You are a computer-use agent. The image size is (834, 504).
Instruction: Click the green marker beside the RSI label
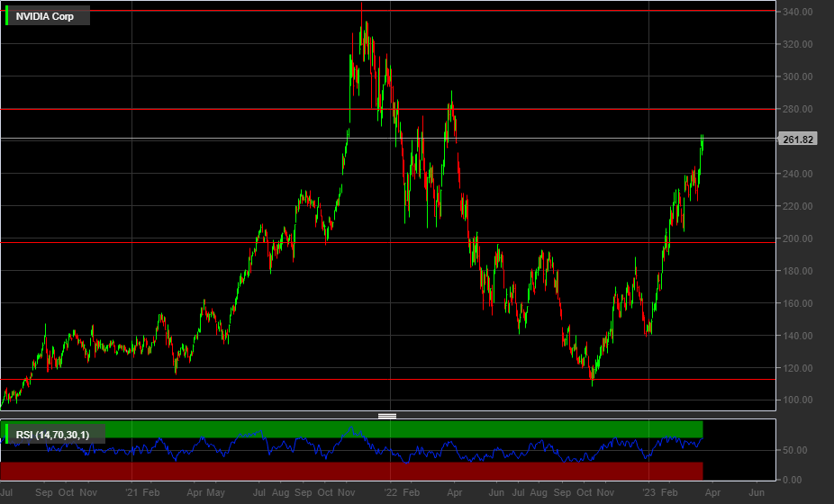tap(6, 433)
